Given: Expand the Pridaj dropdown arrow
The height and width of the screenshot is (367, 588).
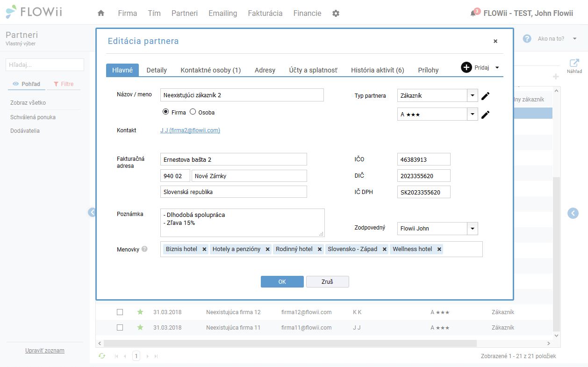Looking at the screenshot, I should [497, 68].
